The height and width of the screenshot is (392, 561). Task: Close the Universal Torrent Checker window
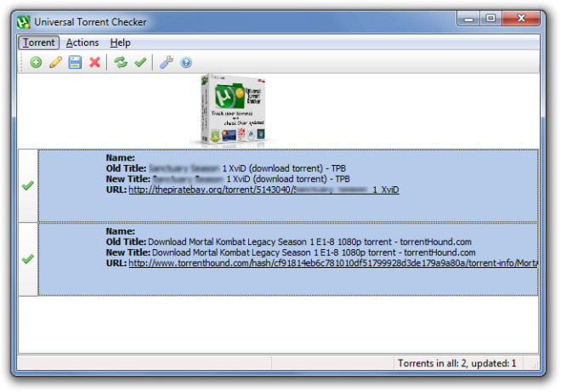521,19
